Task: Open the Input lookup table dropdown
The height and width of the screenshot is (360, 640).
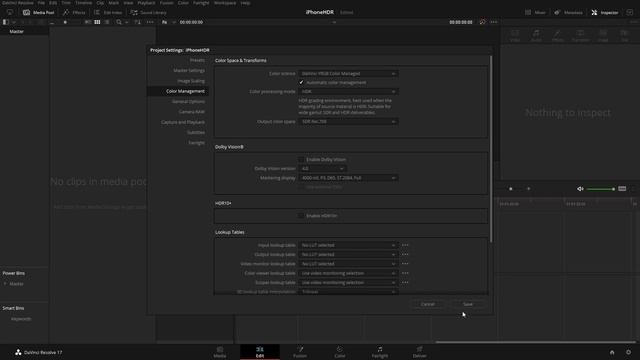Action: click(349, 245)
